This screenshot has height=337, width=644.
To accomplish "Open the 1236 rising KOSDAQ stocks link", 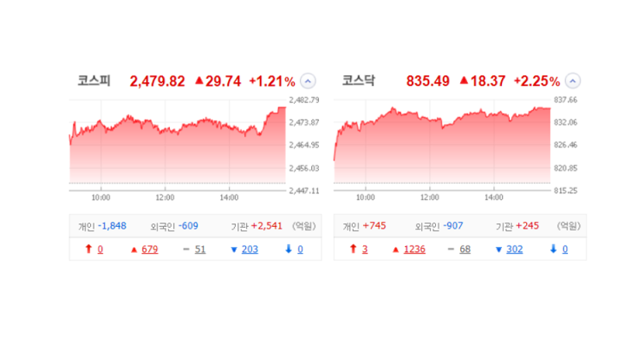I will pyautogui.click(x=414, y=250).
